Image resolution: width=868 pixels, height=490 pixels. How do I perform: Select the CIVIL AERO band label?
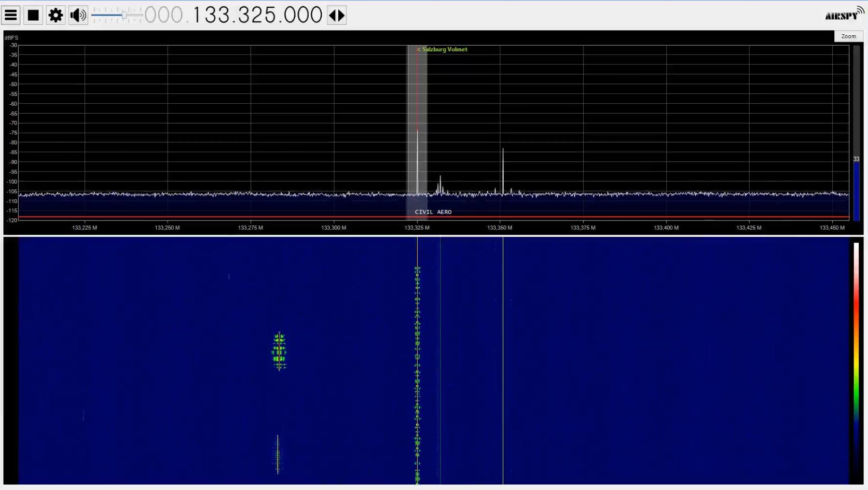pyautogui.click(x=433, y=212)
